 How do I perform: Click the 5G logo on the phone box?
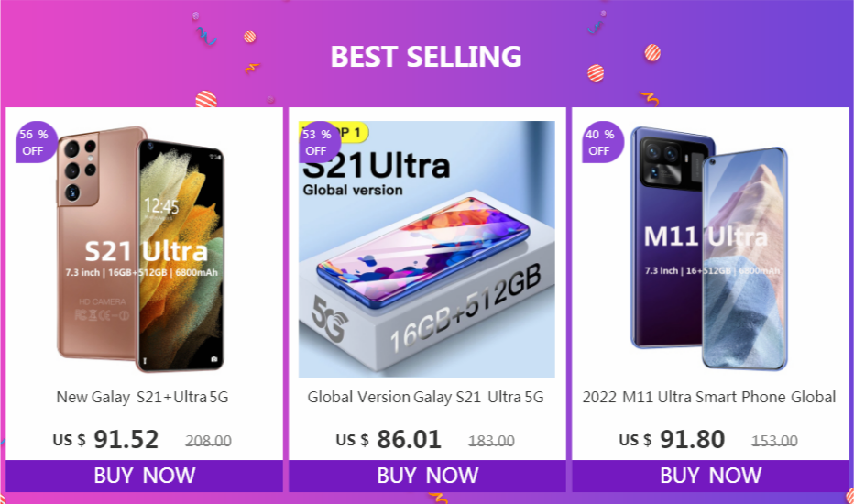tap(330, 319)
